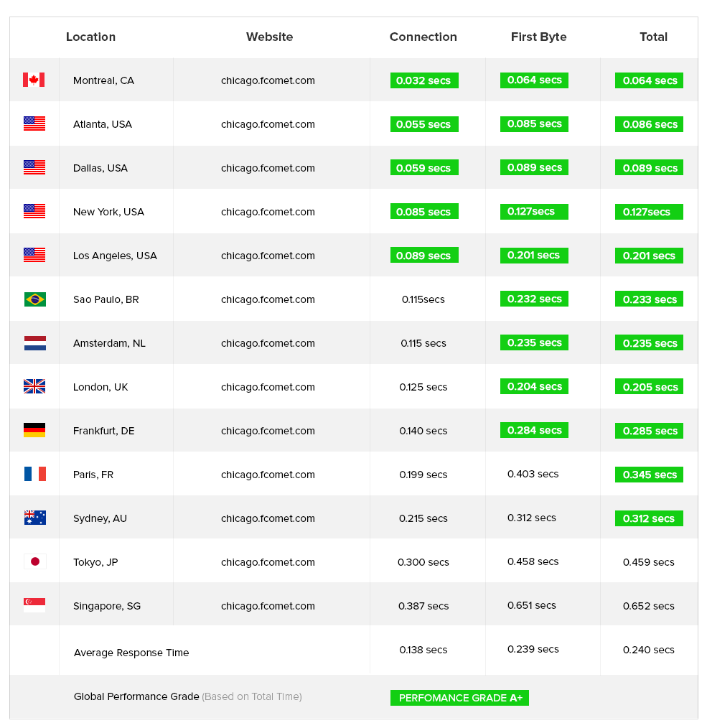Viewport: 707px width, 728px height.
Task: Select the Brazilian flag for Sao Paulo
Action: [x=35, y=299]
